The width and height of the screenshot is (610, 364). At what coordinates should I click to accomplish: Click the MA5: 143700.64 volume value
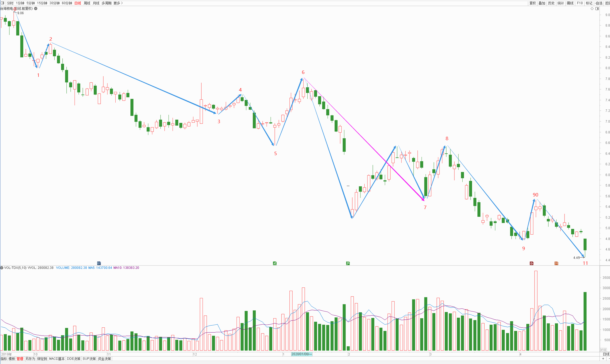100,268
